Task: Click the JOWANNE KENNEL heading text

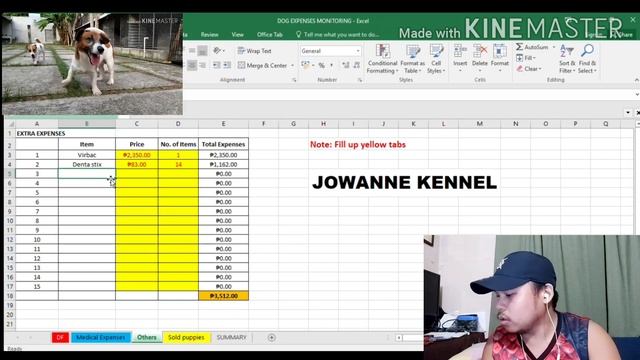Action: (404, 182)
